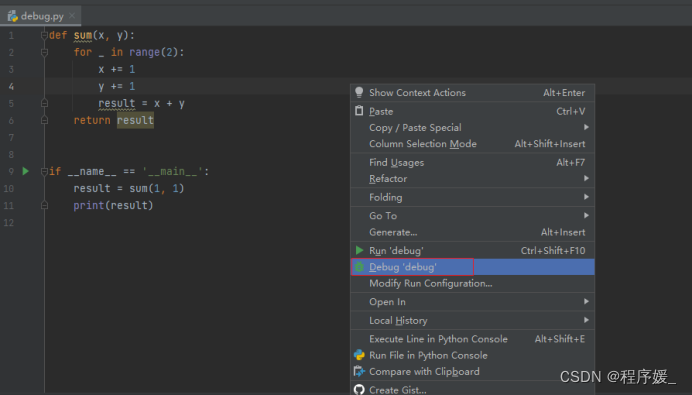Click the fold end marker on line 5
692x395 pixels.
tap(44, 103)
